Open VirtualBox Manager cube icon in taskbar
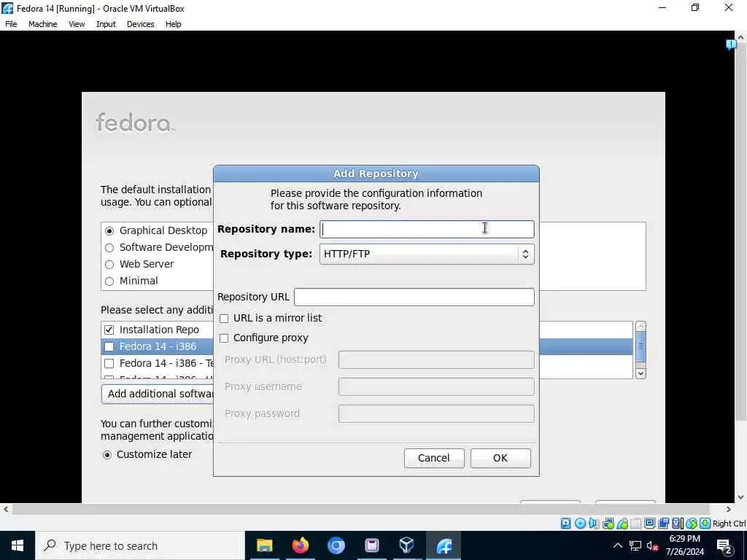The height and width of the screenshot is (560, 747). (407, 545)
